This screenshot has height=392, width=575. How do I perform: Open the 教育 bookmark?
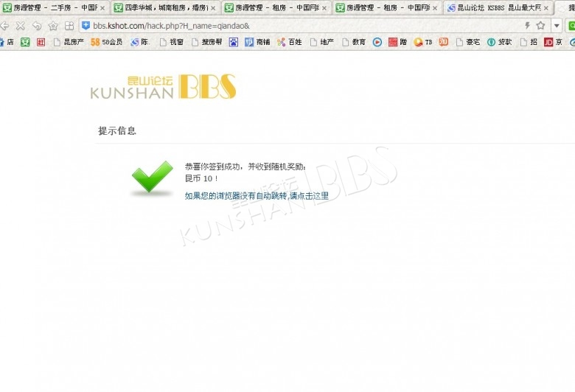pyautogui.click(x=354, y=42)
